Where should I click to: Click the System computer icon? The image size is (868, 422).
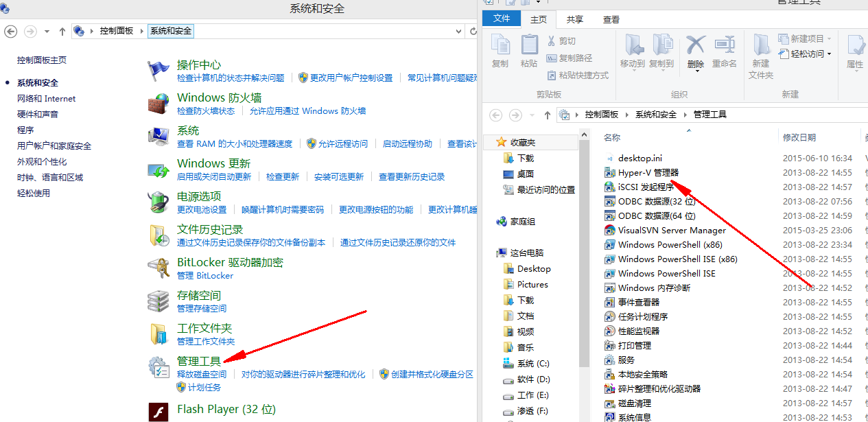pos(159,137)
